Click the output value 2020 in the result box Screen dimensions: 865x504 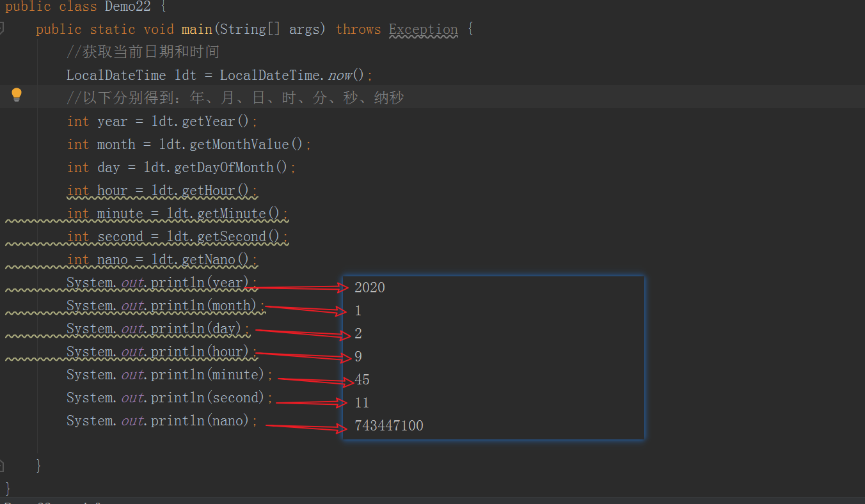point(369,287)
